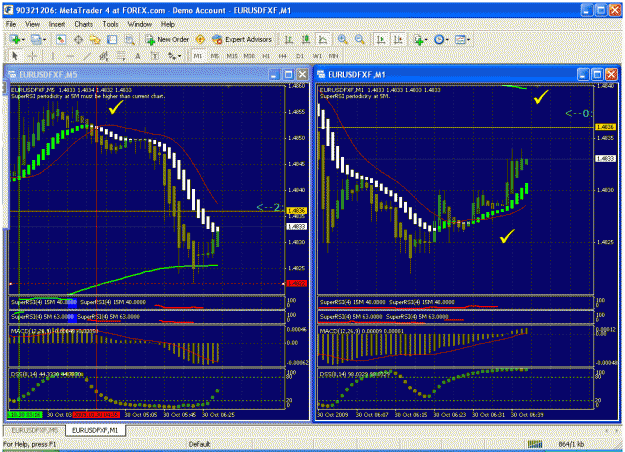This screenshot has width=625, height=452.
Task: Expand the Indicators dropdown arrow
Action: coord(426,40)
